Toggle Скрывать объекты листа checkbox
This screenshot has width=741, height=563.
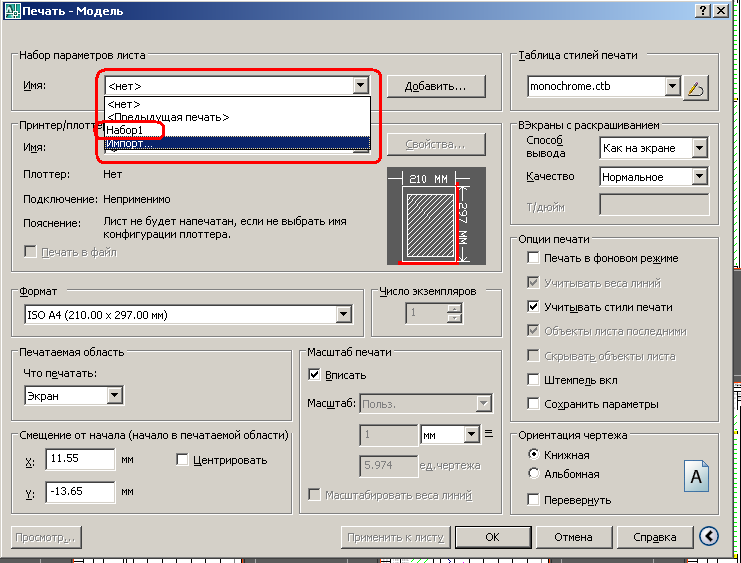533,355
